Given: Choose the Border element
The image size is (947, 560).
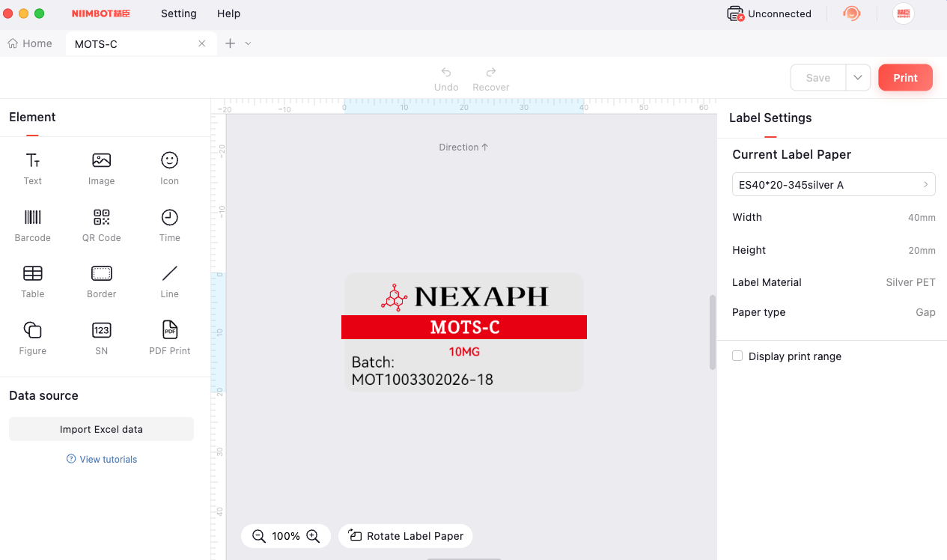Looking at the screenshot, I should tap(101, 281).
